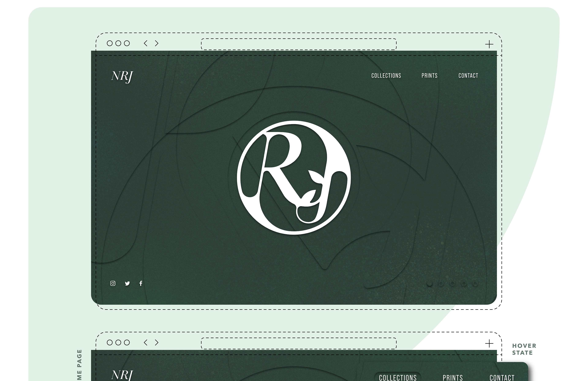Viewport: 588px width, 381px height.
Task: Click the plus new-tab icon in the first browser mockup
Action: [x=489, y=44]
